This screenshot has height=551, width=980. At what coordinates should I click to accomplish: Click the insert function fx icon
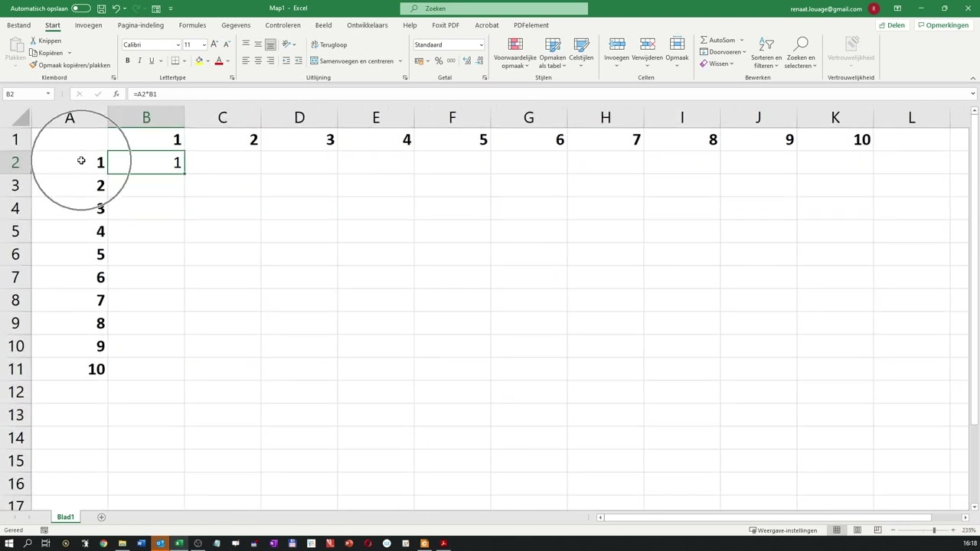(x=116, y=94)
